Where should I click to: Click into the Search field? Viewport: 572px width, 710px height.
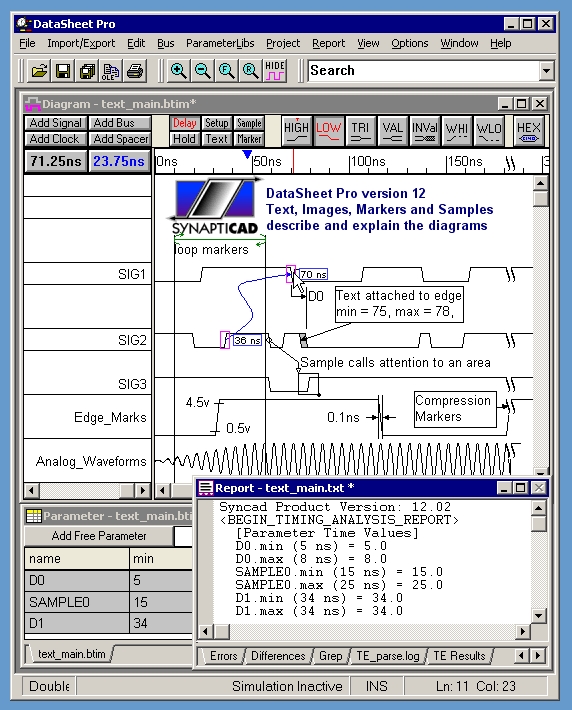(x=424, y=71)
